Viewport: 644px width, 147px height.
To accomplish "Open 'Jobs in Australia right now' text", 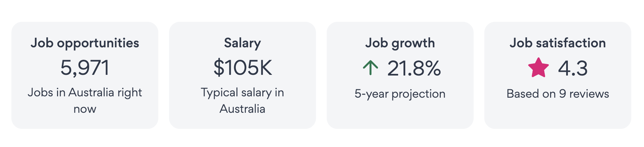I will [85, 93].
